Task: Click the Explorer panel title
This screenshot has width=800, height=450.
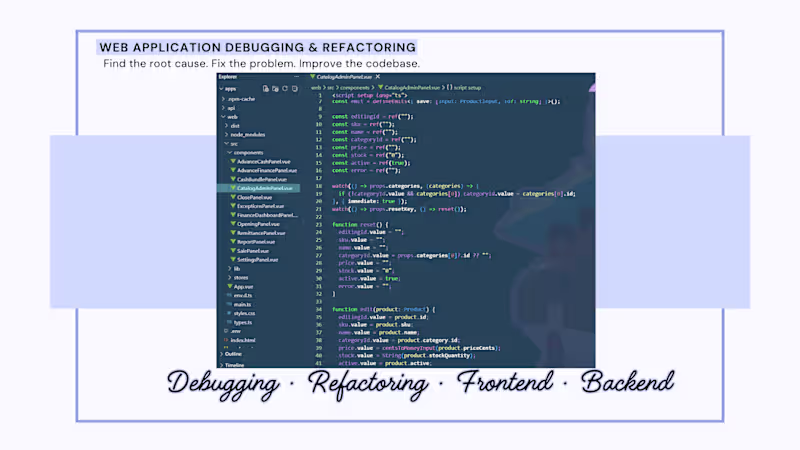Action: [228, 77]
